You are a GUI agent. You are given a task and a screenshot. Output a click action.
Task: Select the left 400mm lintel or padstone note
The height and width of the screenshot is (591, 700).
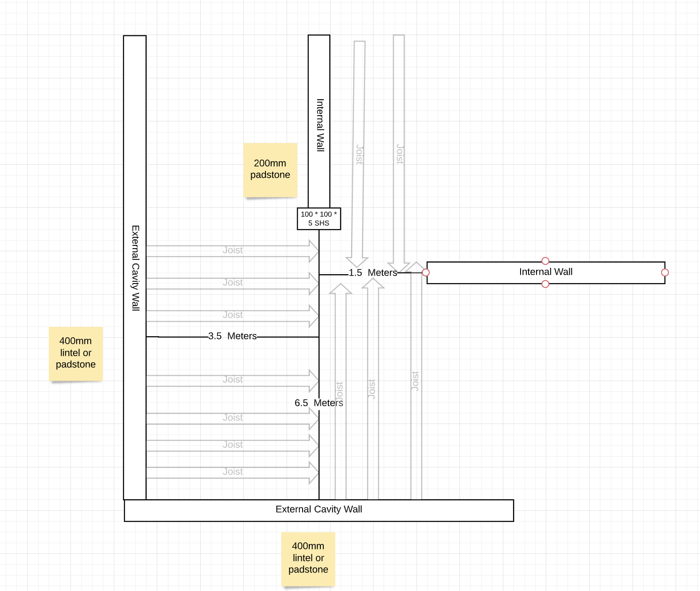76,353
